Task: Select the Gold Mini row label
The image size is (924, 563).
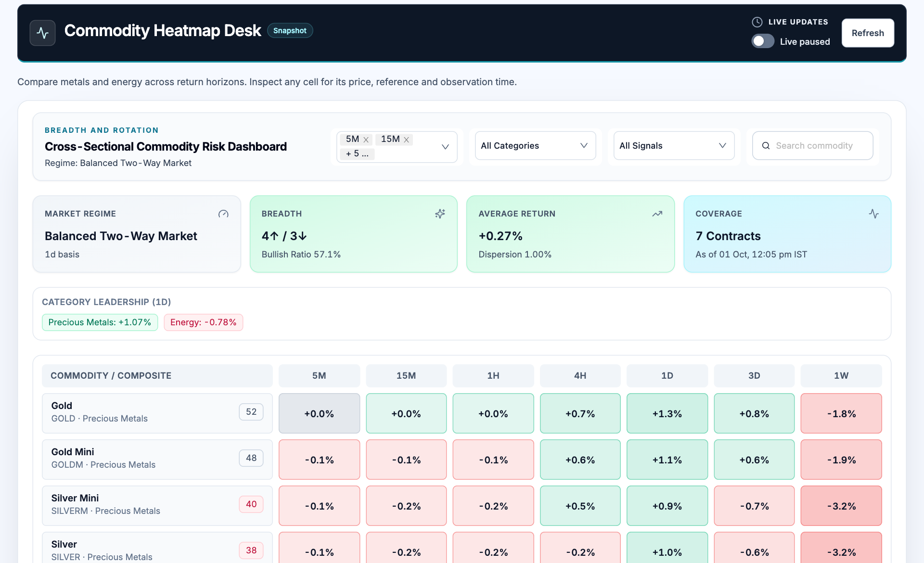Action: (x=157, y=460)
